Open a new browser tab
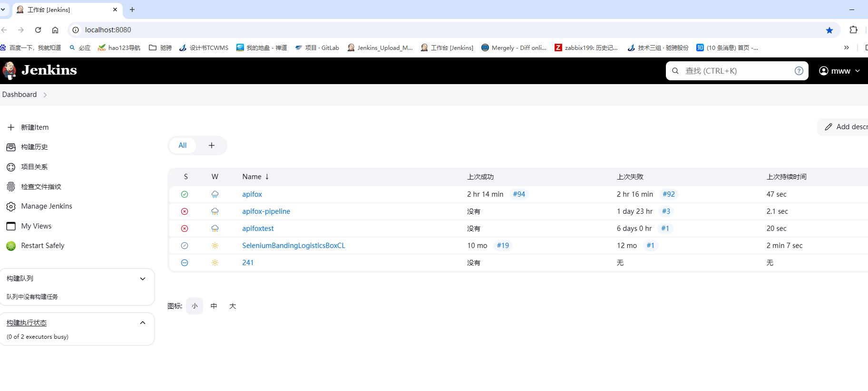Viewport: 868px width, 391px height. [132, 10]
